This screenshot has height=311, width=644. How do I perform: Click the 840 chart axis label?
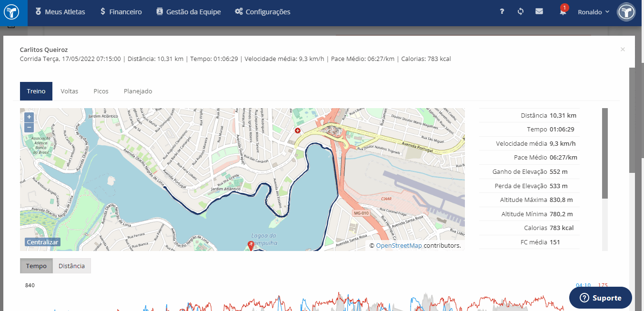[x=30, y=285]
